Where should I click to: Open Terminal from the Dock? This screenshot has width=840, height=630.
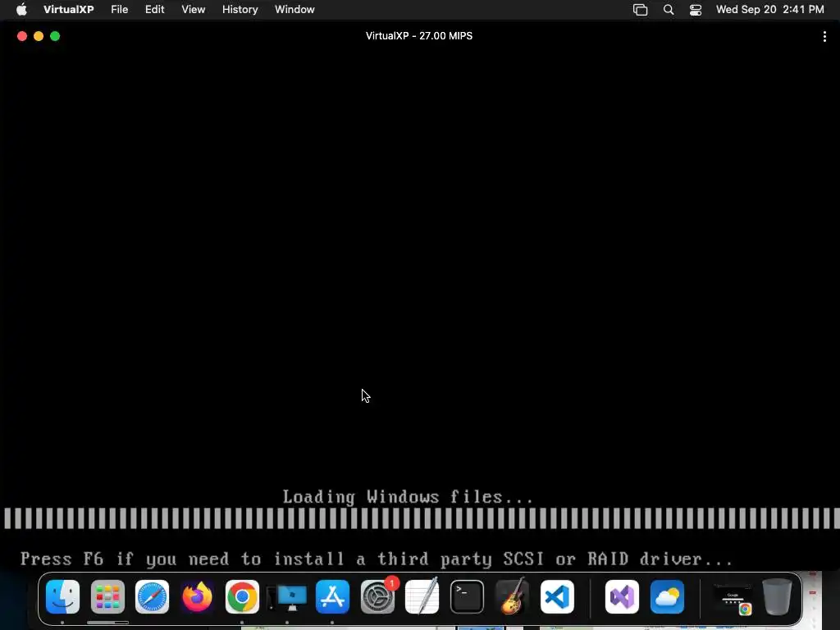(x=467, y=597)
